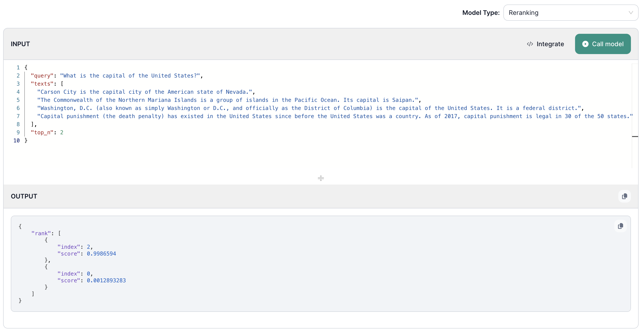Screen dimensions: 644x333
Task: Click the panel resize handle between INPUT and OUTPUT
Action: (321, 178)
